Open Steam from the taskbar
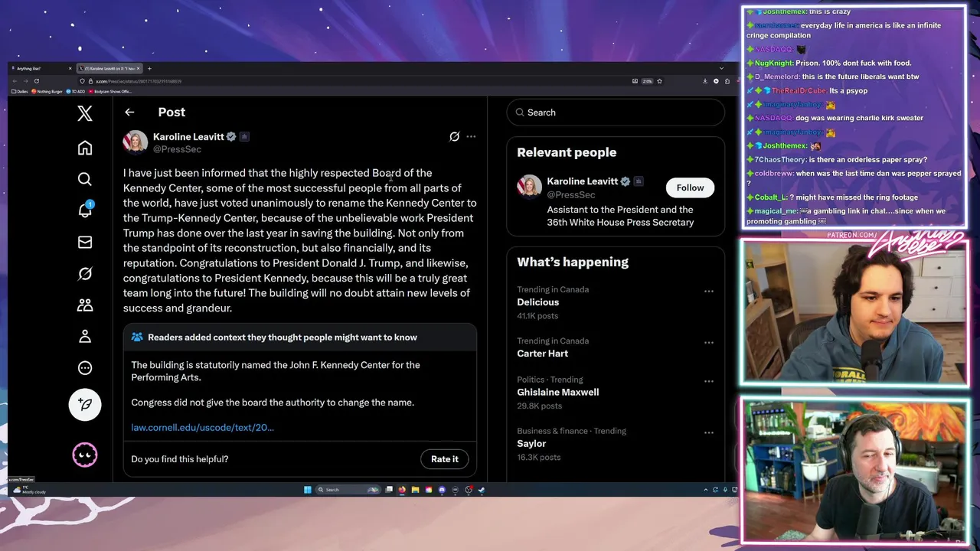The width and height of the screenshot is (980, 551). point(482,490)
